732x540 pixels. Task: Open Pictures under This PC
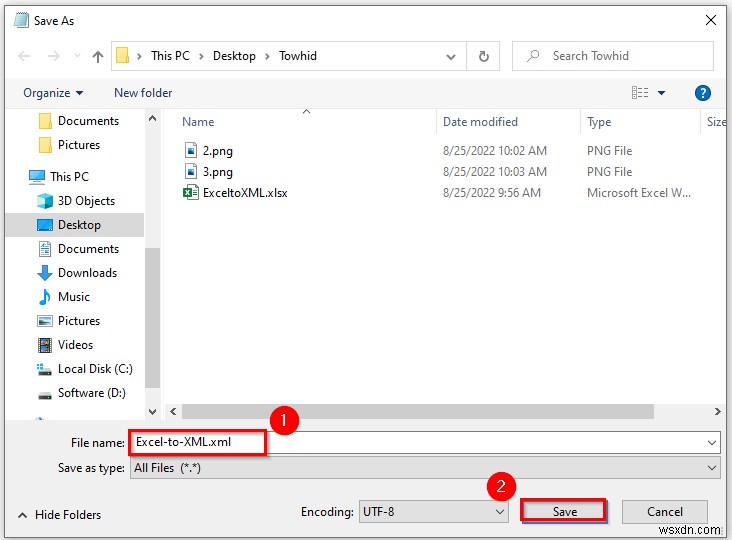[69, 321]
